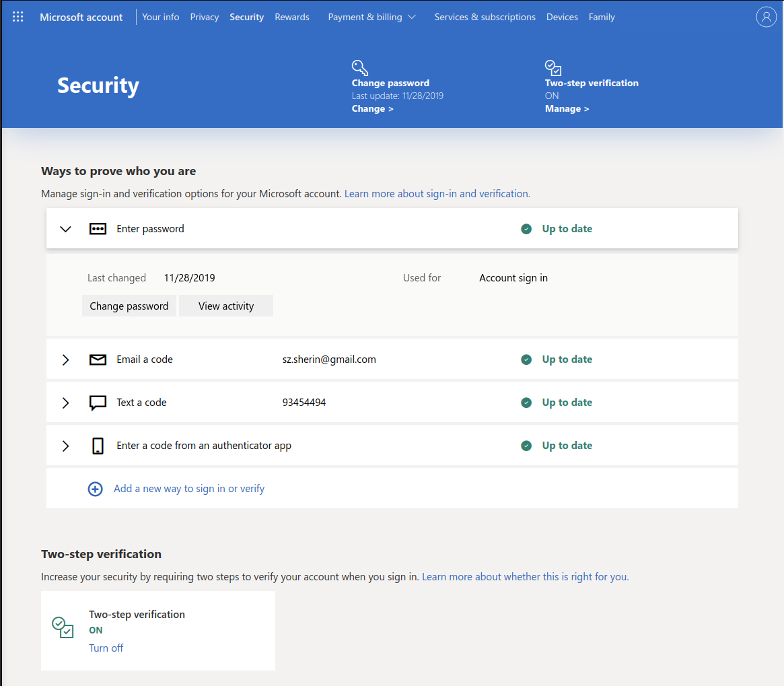
Task: Go to the Devices tab
Action: tap(562, 17)
